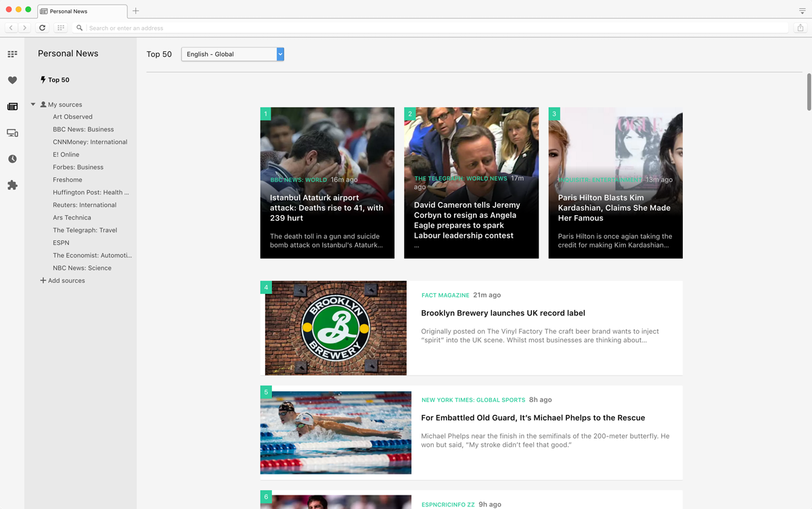Open Ars Technica source
812x509 pixels.
tap(72, 218)
